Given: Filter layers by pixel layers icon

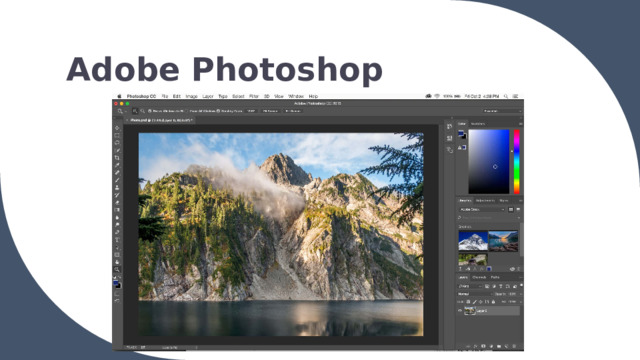Looking at the screenshot, I should (487, 287).
